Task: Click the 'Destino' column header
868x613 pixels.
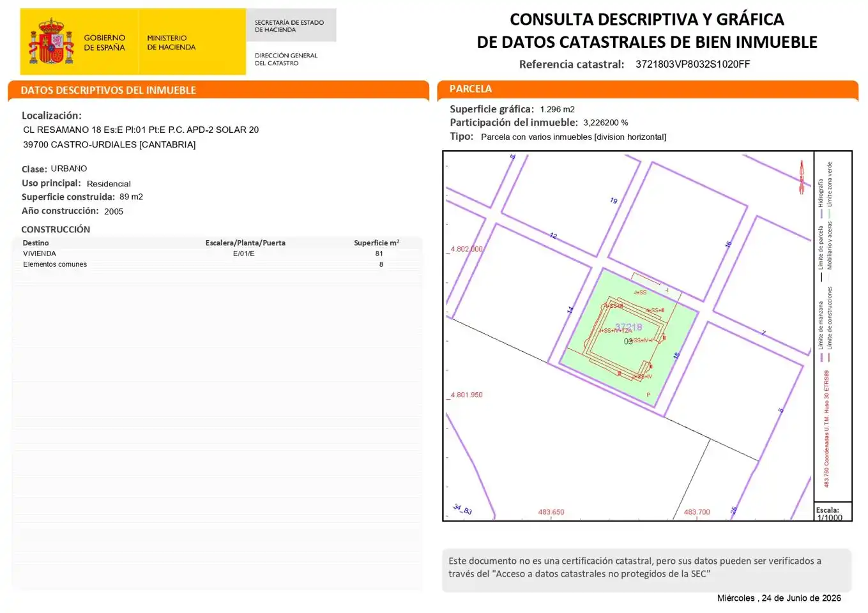Action: [36, 243]
